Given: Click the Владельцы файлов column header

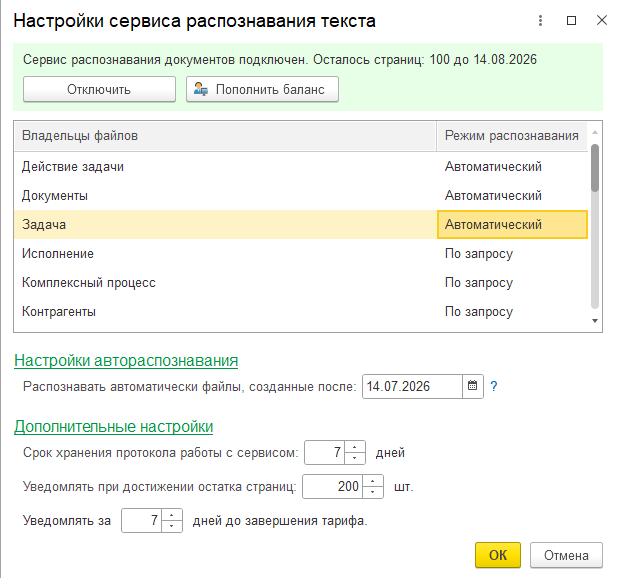Looking at the screenshot, I should click(x=225, y=136).
